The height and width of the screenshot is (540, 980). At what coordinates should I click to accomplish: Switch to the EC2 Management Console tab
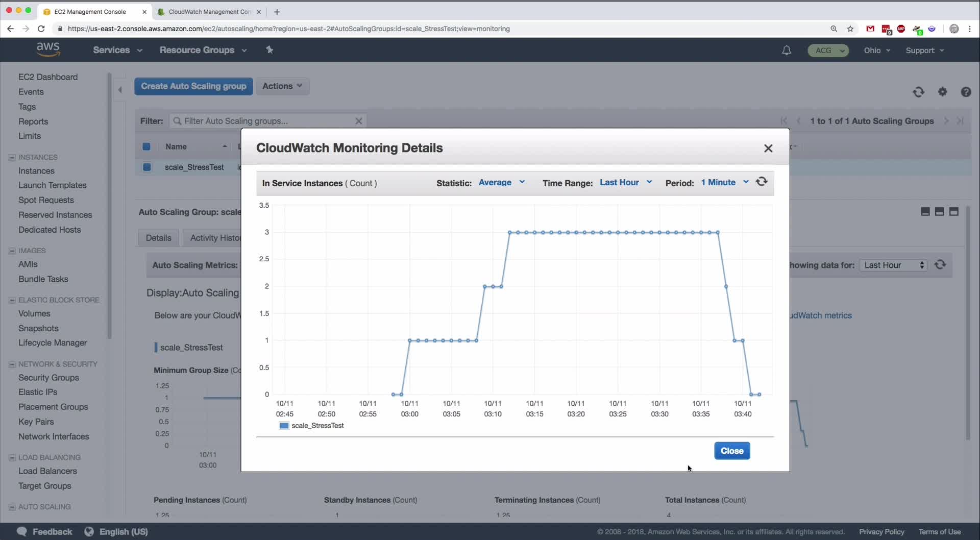pyautogui.click(x=94, y=12)
